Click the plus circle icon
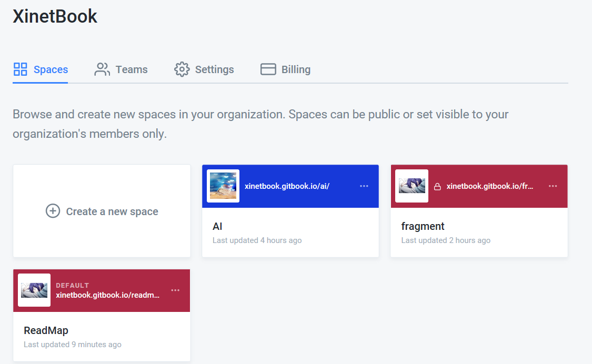The width and height of the screenshot is (592, 364). [53, 211]
